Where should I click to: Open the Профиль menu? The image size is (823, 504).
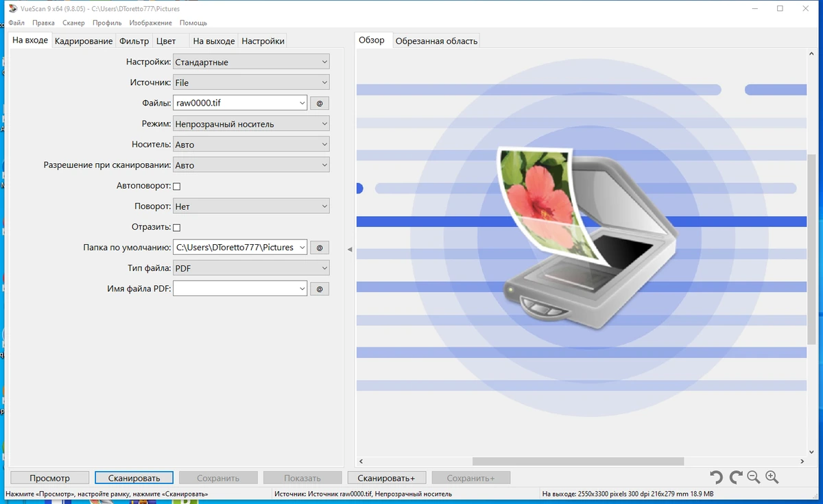[x=107, y=23]
